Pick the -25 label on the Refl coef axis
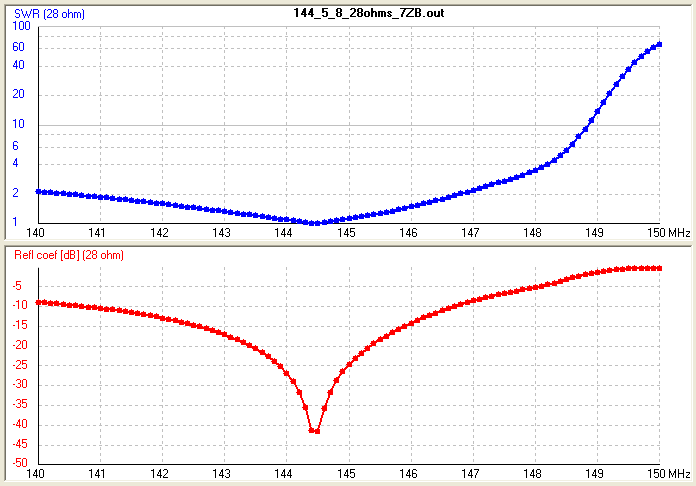This screenshot has height=486, width=696. 20,365
